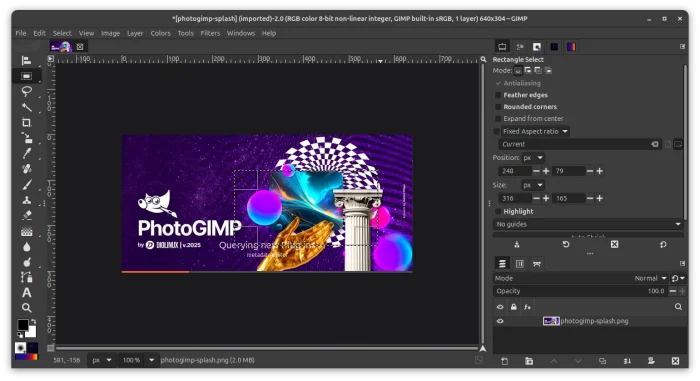This screenshot has width=700, height=381.
Task: Select the Text tool
Action: pyautogui.click(x=26, y=293)
